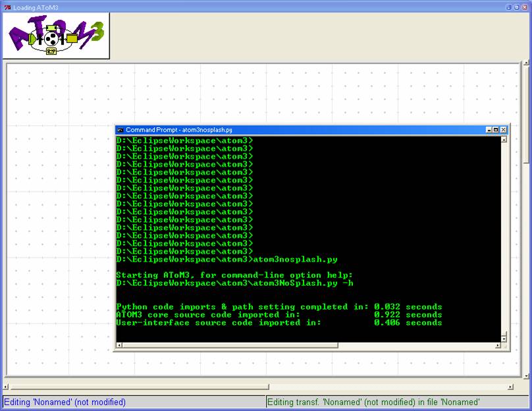Click the AToM3 canvas horizontal scrollbar left arrow
This screenshot has width=532, height=411.
(x=6, y=387)
